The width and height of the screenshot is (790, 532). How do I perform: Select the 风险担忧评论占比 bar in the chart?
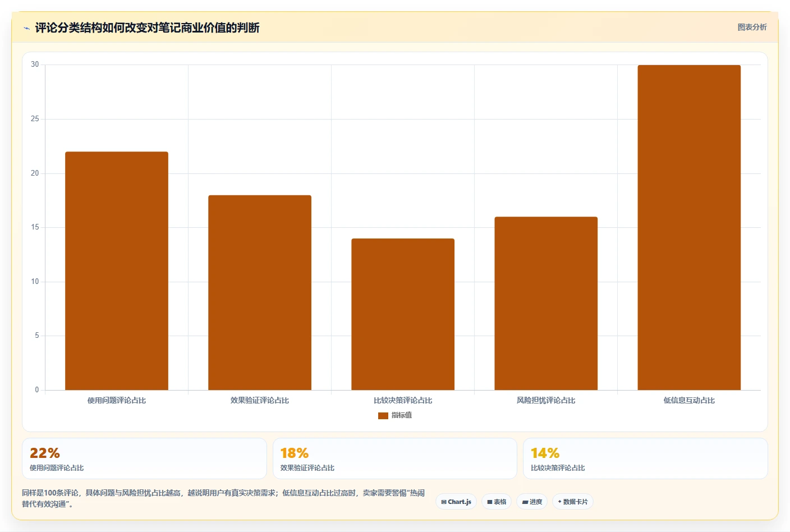(546, 304)
